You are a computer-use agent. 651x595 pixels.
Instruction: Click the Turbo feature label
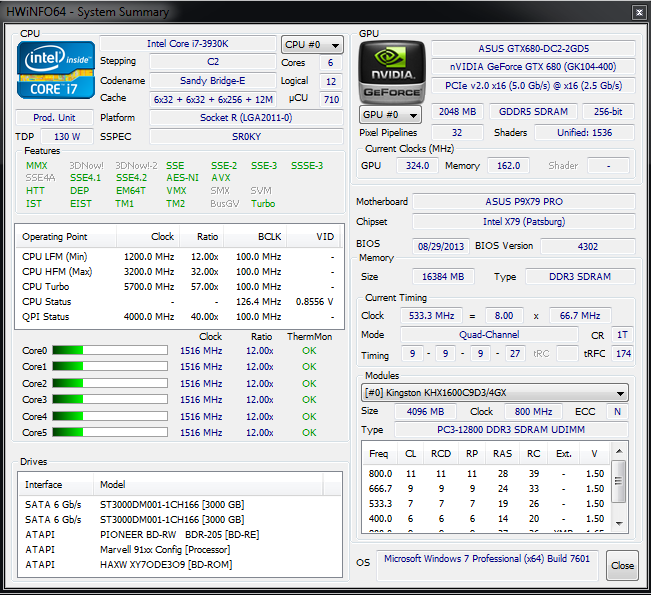(x=263, y=203)
